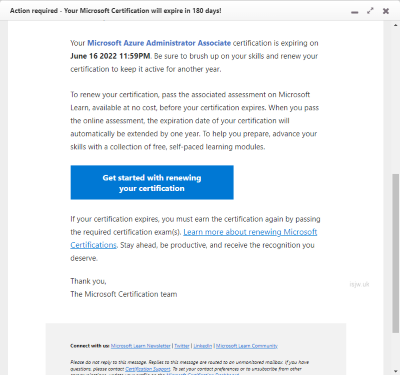Open the LinkedIn link in the footer

pyautogui.click(x=203, y=346)
